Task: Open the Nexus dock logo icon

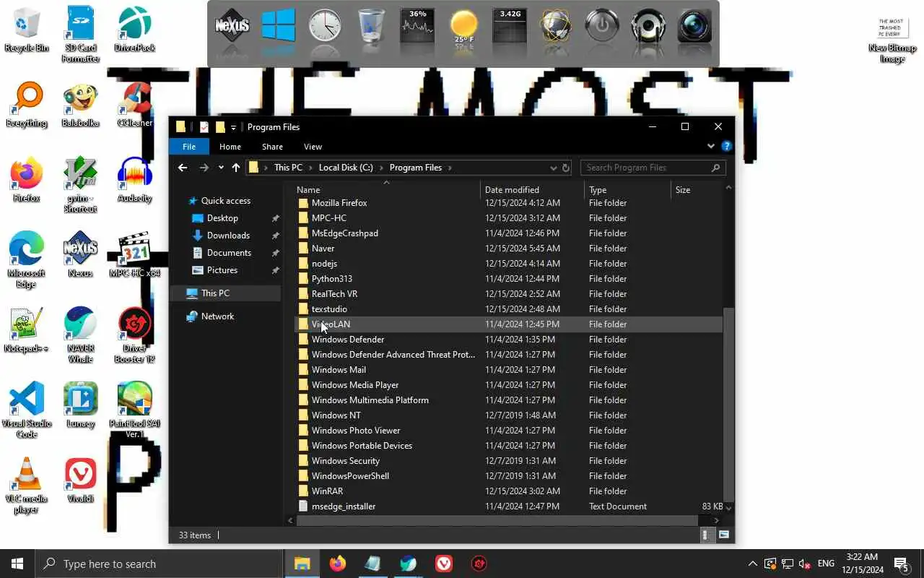Action: 232,27
